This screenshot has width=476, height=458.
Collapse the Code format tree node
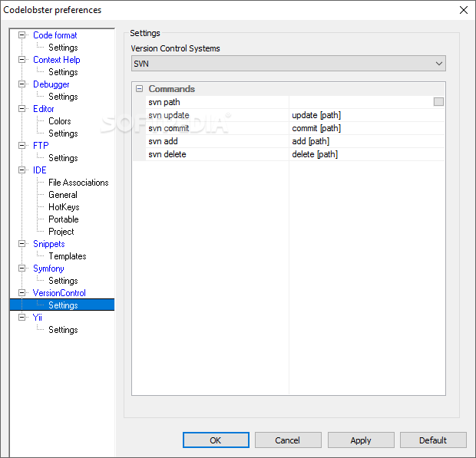(x=21, y=35)
